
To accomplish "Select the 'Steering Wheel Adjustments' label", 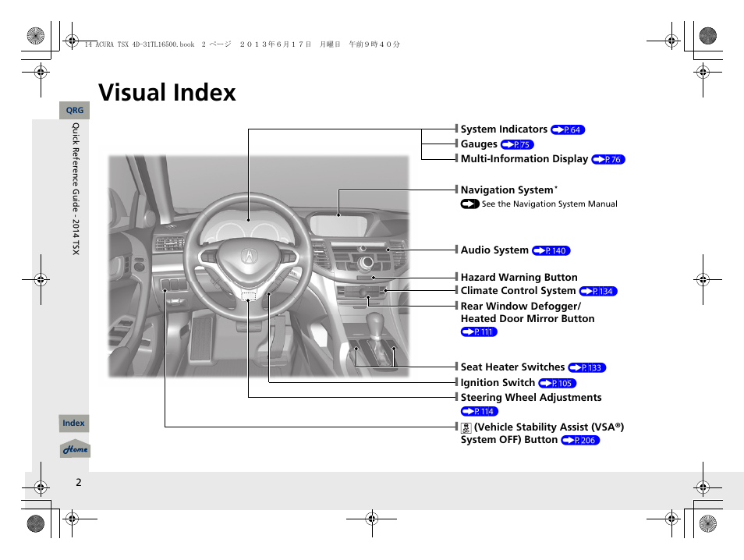I will pyautogui.click(x=531, y=397).
